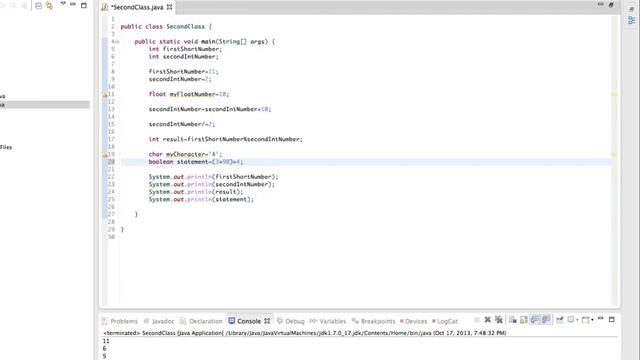Image resolution: width=640 pixels, height=360 pixels.
Task: Open the Open Console dropdown arrow
Action: [x=592, y=320]
